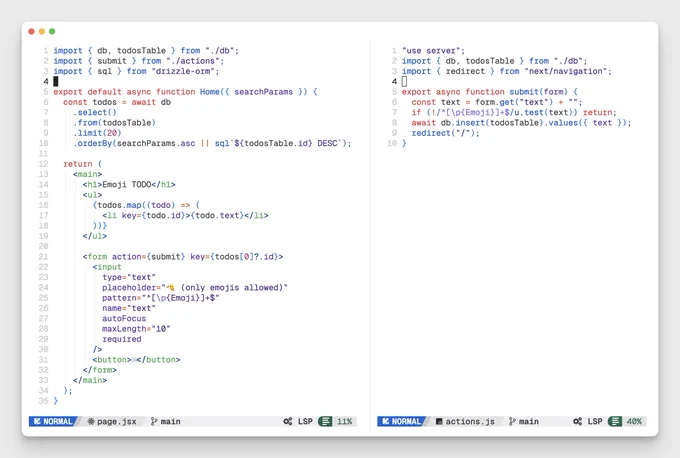The image size is (680, 458).
Task: Click the actions.js file icon in statusline
Action: (x=439, y=421)
